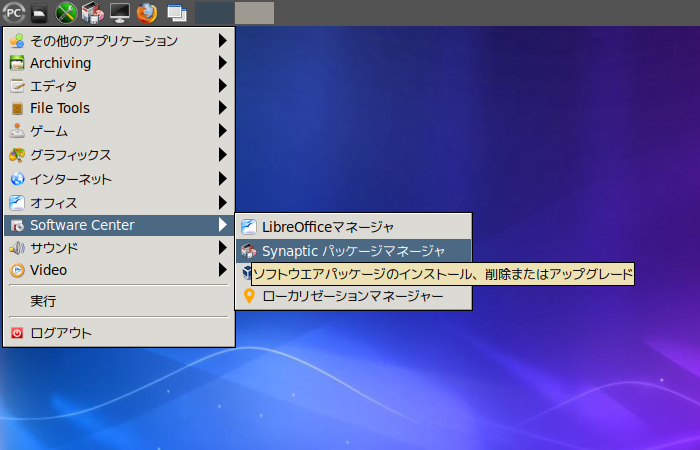The width and height of the screenshot is (700, 450).
Task: Select the Software Center menu label
Action: click(x=82, y=225)
